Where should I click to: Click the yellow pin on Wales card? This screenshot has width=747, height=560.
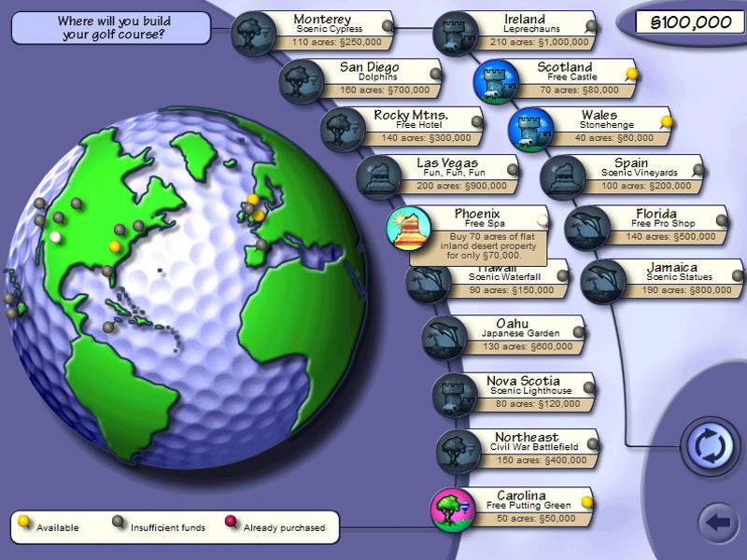pos(667,122)
